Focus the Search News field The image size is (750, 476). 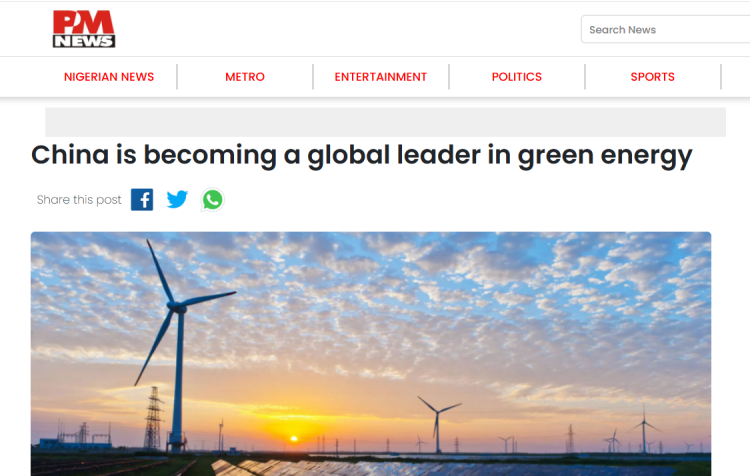664,29
